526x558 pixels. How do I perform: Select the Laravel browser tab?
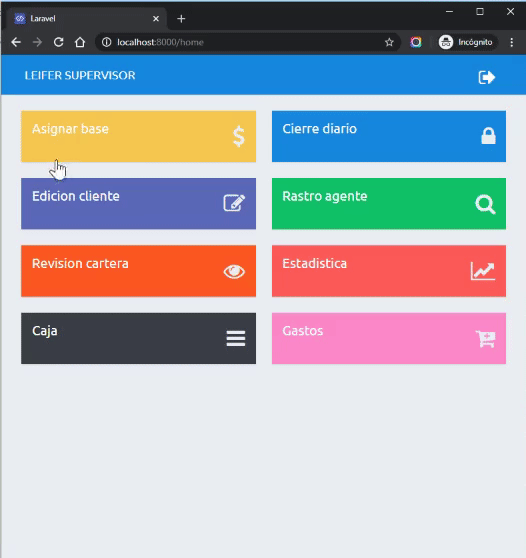[x=86, y=19]
